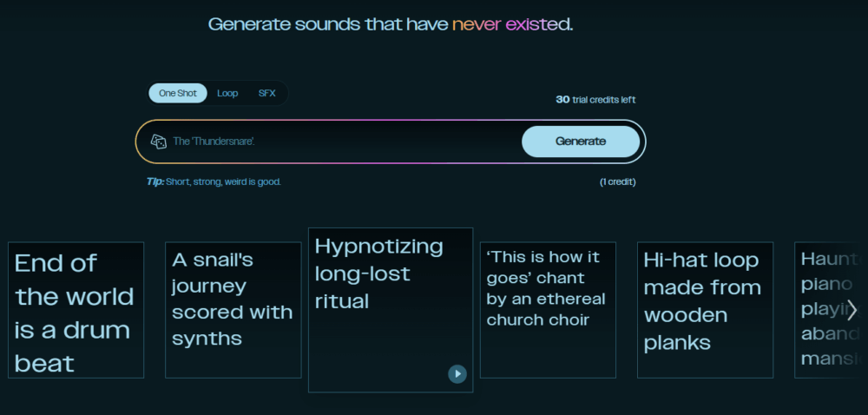Choose the 'Hi-hat loop made from wooden planks' card
Screen dimensions: 868x415
(x=704, y=300)
